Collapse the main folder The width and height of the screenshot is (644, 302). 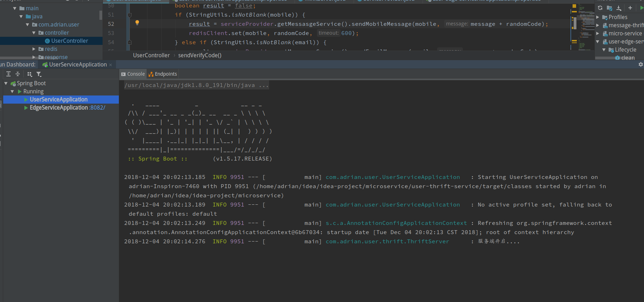click(15, 8)
